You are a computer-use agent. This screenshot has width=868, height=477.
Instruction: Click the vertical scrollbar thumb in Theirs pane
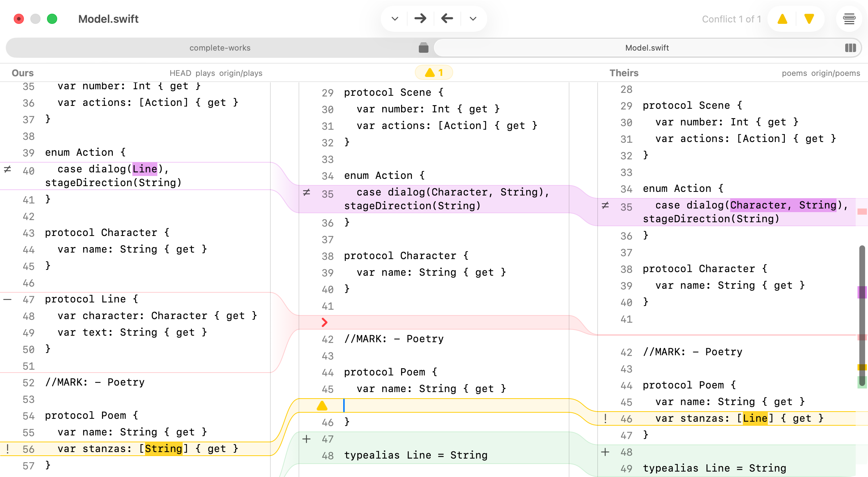(862, 315)
